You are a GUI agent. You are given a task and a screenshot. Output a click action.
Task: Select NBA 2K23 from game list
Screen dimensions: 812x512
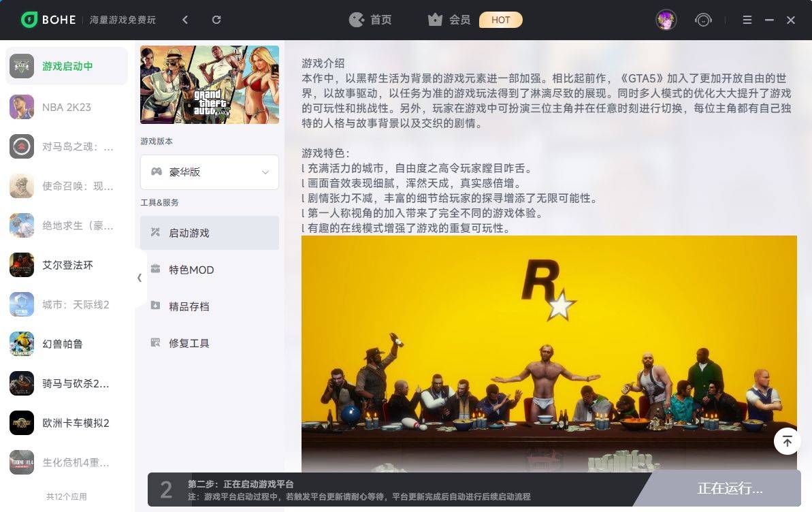pyautogui.click(x=67, y=107)
